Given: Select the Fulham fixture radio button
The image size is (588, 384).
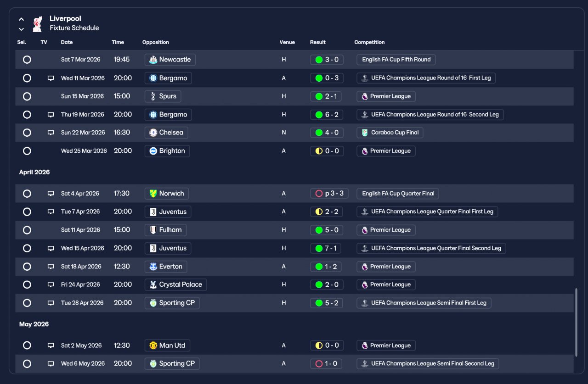Looking at the screenshot, I should [27, 230].
